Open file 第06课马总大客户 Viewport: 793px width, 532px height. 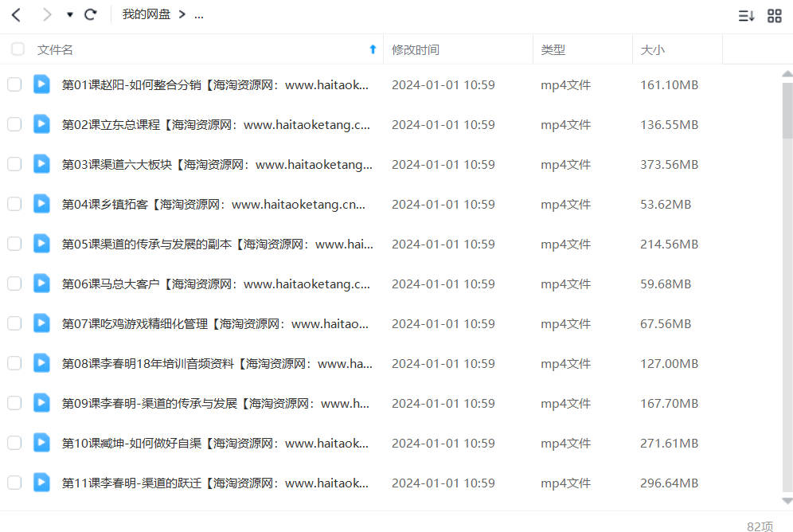click(x=216, y=284)
